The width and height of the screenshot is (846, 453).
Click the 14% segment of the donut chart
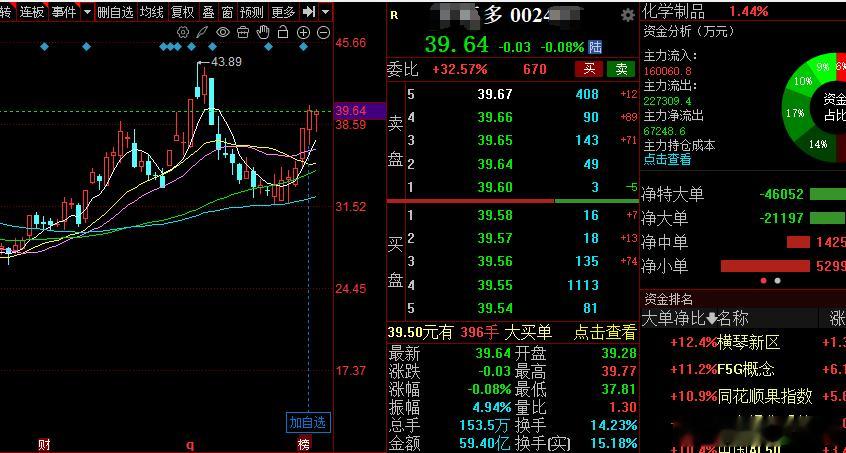tap(818, 144)
